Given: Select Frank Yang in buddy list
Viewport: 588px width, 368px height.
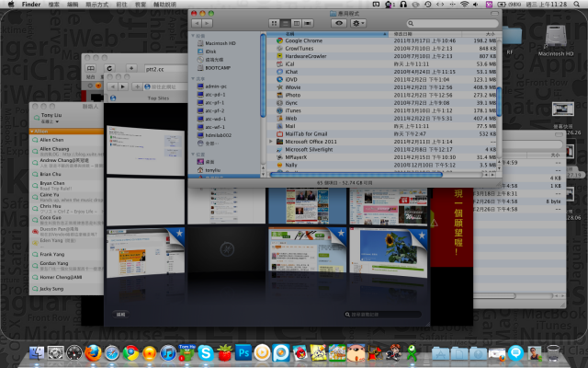Looking at the screenshot, I should coord(66,254).
